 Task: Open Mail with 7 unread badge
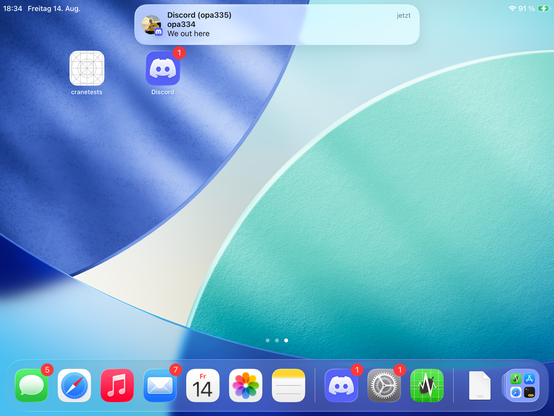point(160,386)
